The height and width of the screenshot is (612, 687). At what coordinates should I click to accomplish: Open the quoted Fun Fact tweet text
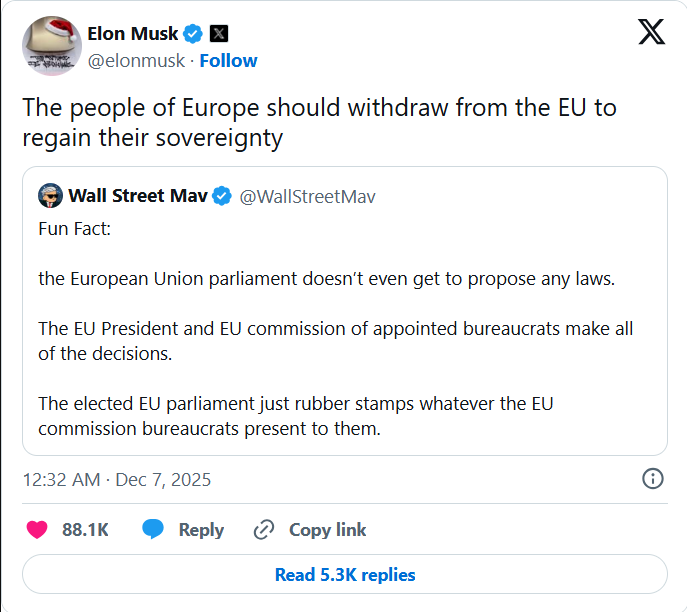pos(330,330)
